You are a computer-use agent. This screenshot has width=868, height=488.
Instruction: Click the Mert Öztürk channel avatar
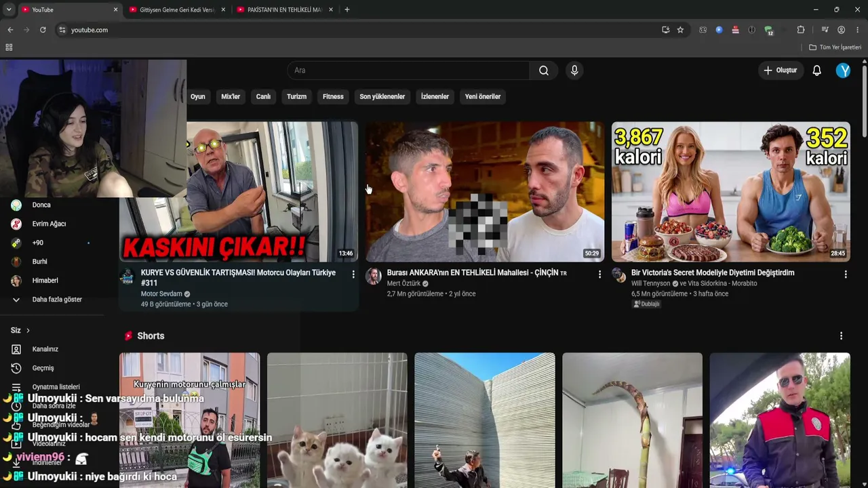pos(374,276)
